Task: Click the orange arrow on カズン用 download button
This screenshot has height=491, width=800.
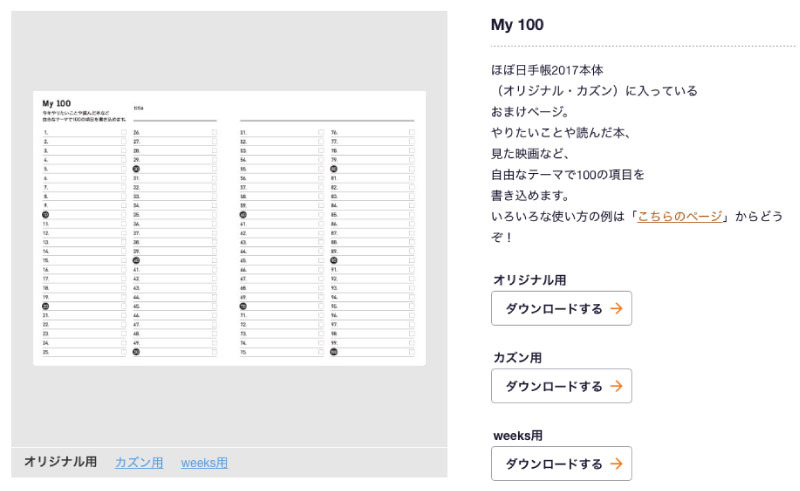Action: 616,386
